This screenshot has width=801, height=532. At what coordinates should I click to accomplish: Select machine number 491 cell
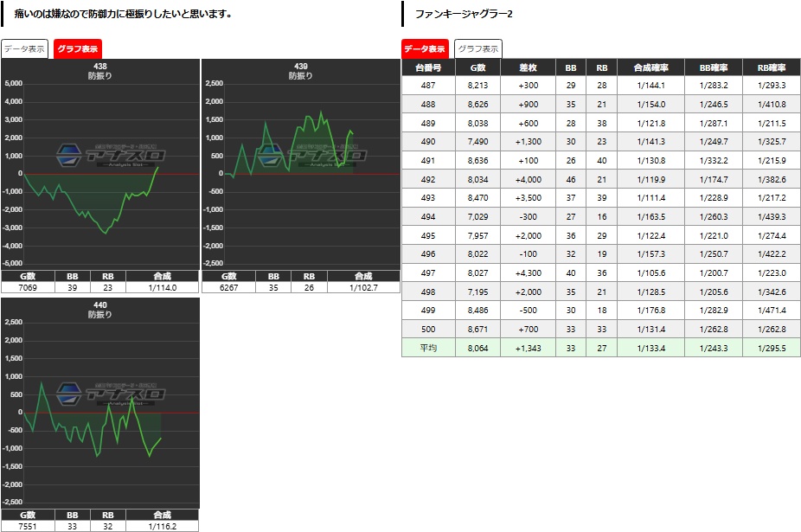click(x=428, y=161)
